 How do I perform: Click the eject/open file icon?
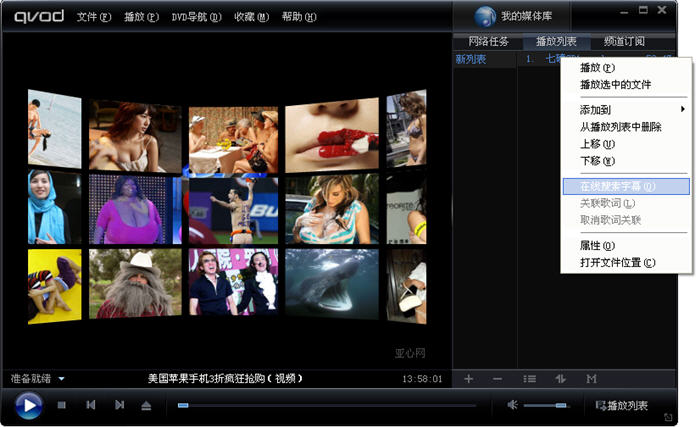[146, 406]
